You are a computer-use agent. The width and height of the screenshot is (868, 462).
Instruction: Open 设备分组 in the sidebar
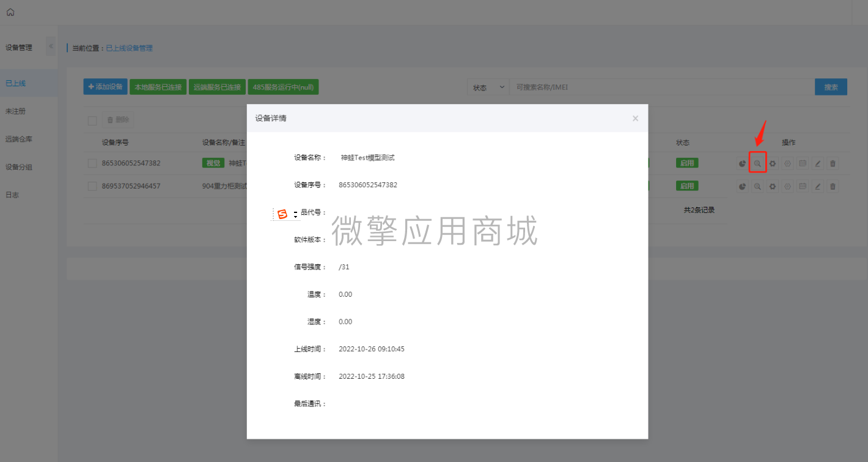[19, 166]
